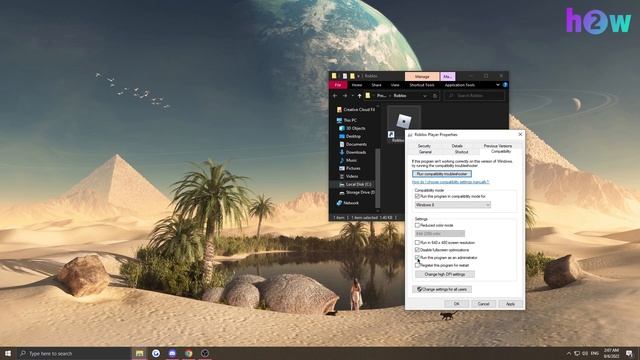Open Desktop folder in sidebar

(x=350, y=136)
